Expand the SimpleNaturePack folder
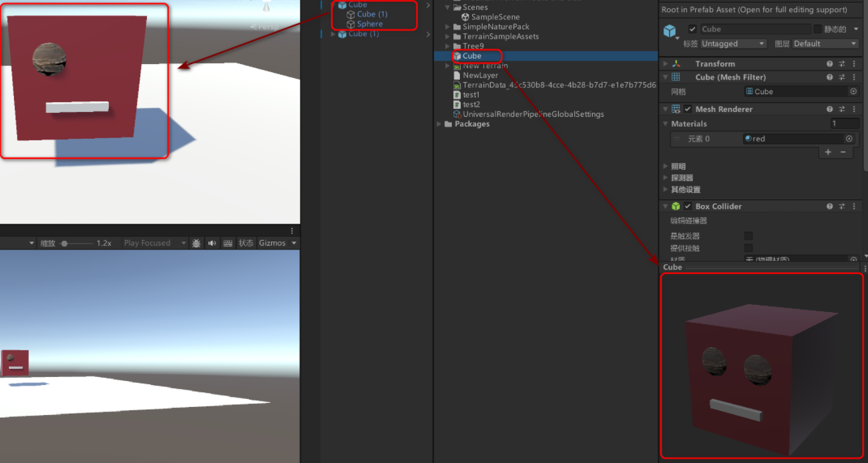Screen dimensions: 868x463 click(x=448, y=27)
